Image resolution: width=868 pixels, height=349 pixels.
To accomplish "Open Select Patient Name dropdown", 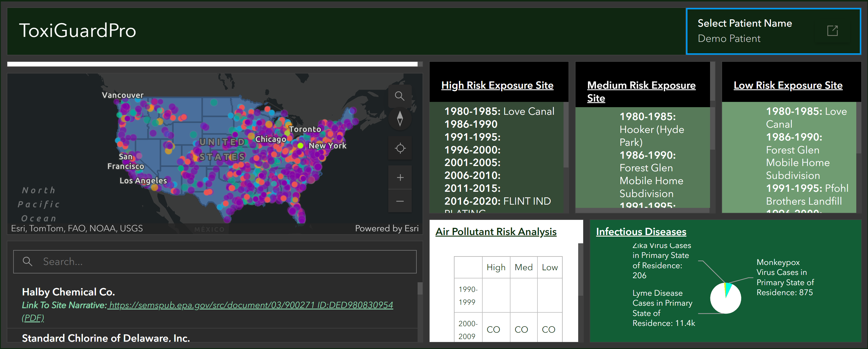I will tap(773, 31).
